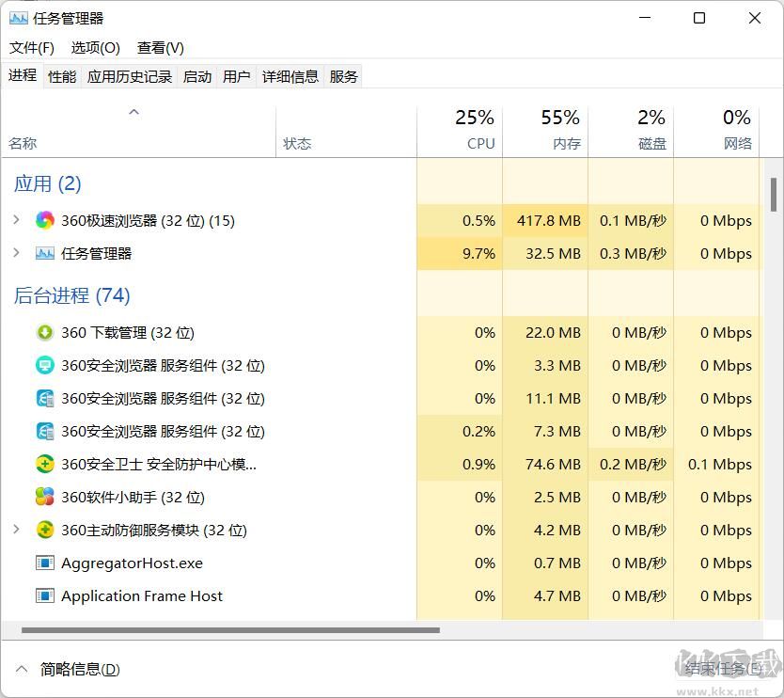Select the 应用 (2) group heading

point(48,183)
